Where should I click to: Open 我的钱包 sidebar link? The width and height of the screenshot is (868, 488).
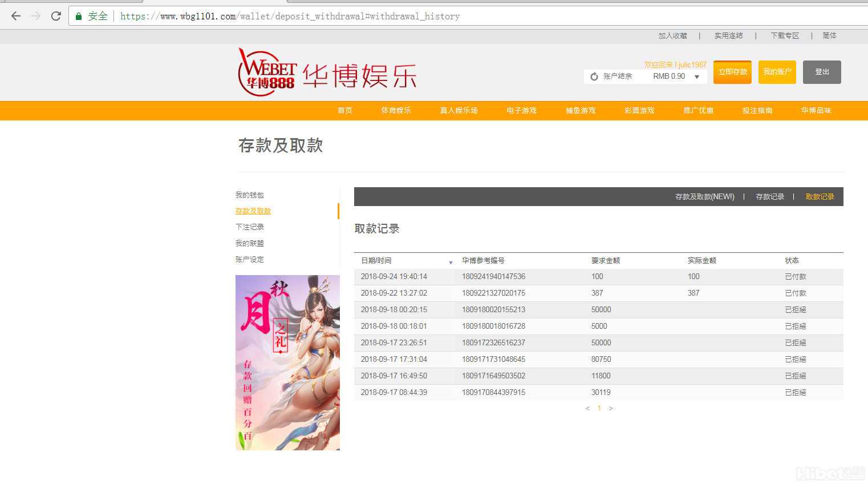(x=250, y=195)
